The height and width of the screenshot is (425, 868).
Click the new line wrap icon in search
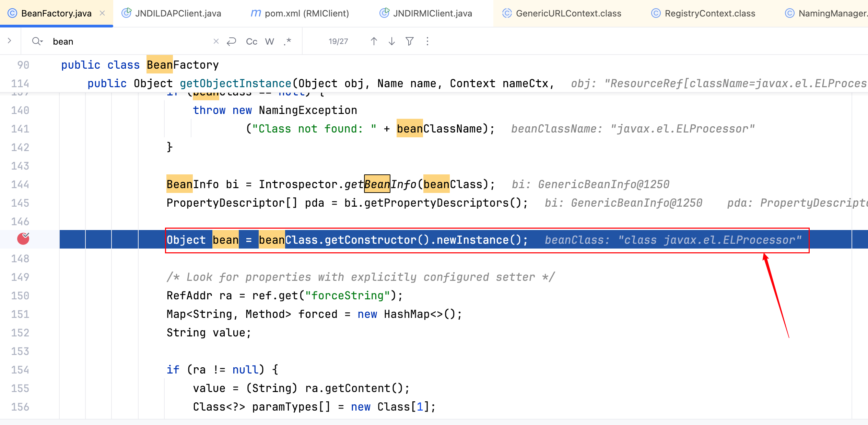tap(232, 42)
